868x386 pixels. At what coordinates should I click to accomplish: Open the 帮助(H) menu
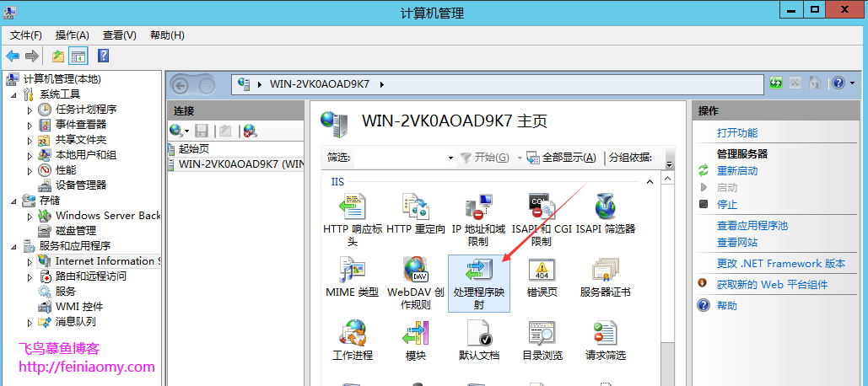click(x=167, y=35)
